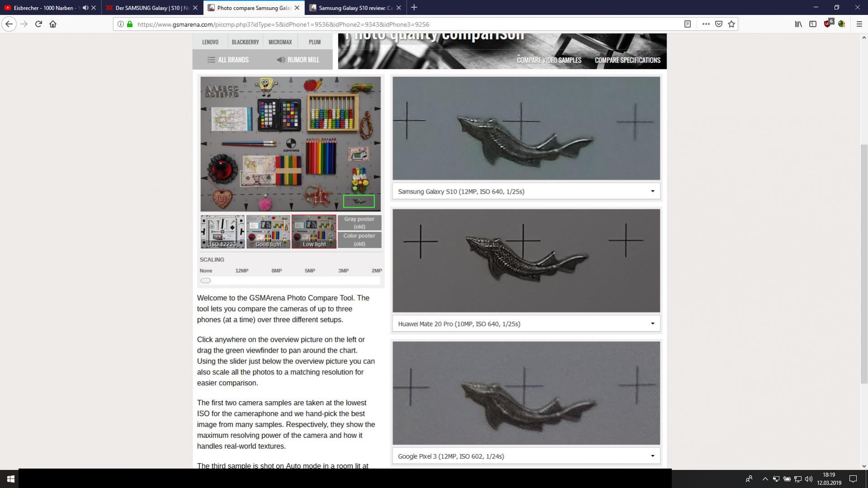868x488 pixels.
Task: Switch to Samsung Galaxy S10 review tab
Action: (356, 8)
